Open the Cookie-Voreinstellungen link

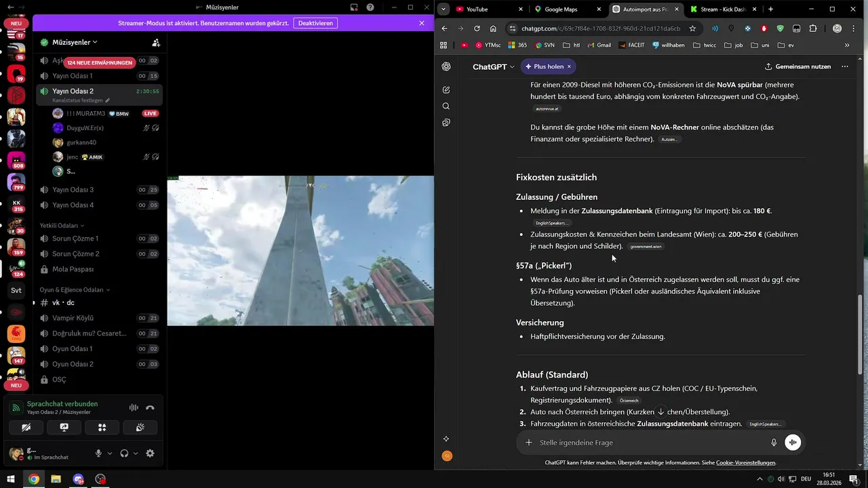click(746, 463)
